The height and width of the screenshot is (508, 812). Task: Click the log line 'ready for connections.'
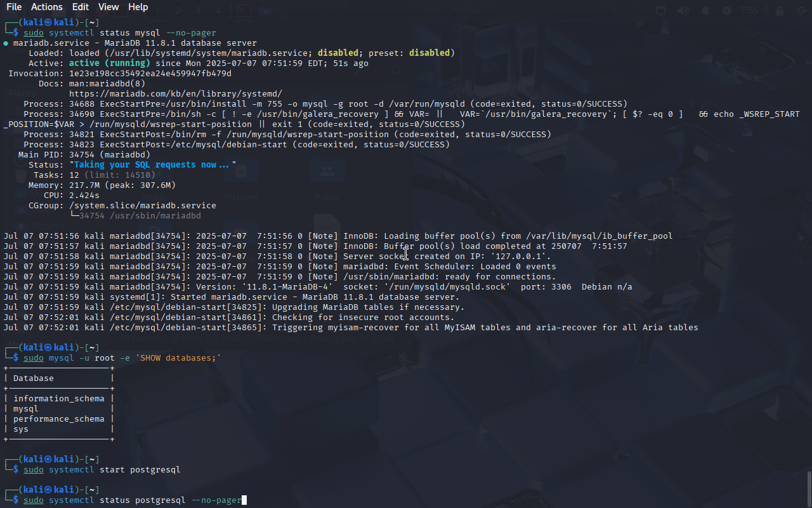[x=280, y=277]
